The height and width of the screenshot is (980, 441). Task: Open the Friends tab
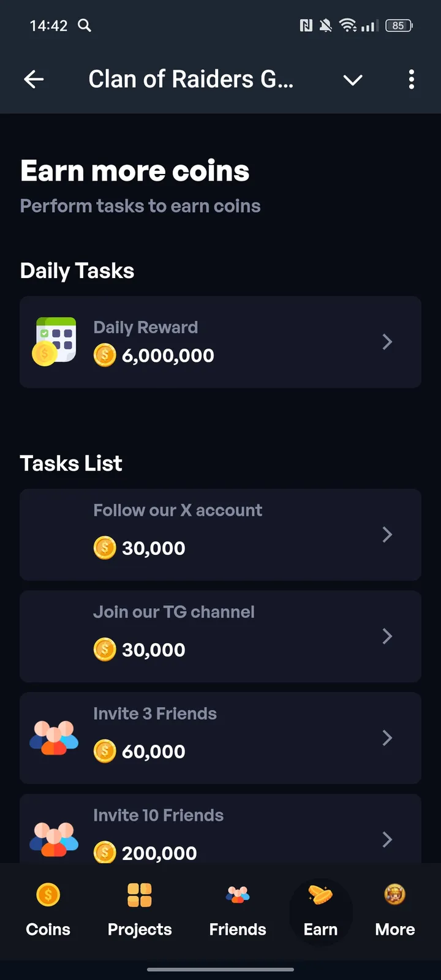(238, 910)
